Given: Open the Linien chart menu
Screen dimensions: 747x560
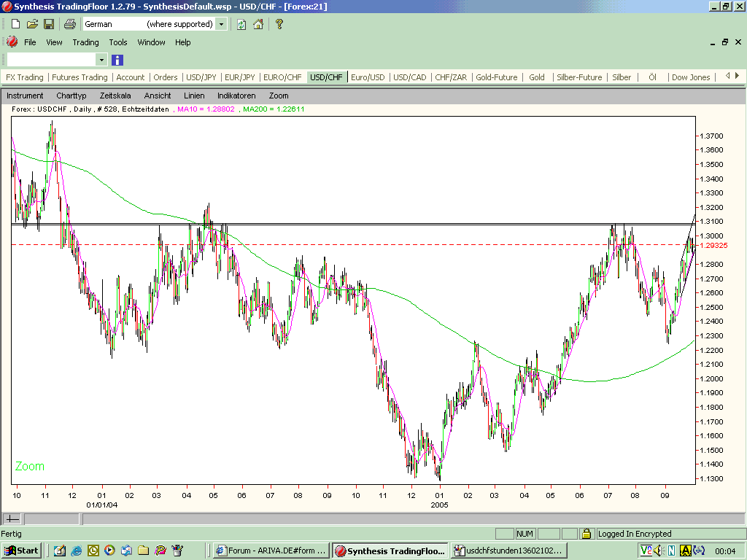Looking at the screenshot, I should [194, 96].
